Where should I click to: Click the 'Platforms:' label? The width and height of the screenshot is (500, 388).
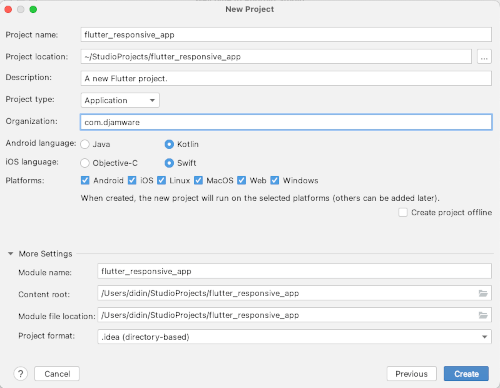pyautogui.click(x=25, y=181)
